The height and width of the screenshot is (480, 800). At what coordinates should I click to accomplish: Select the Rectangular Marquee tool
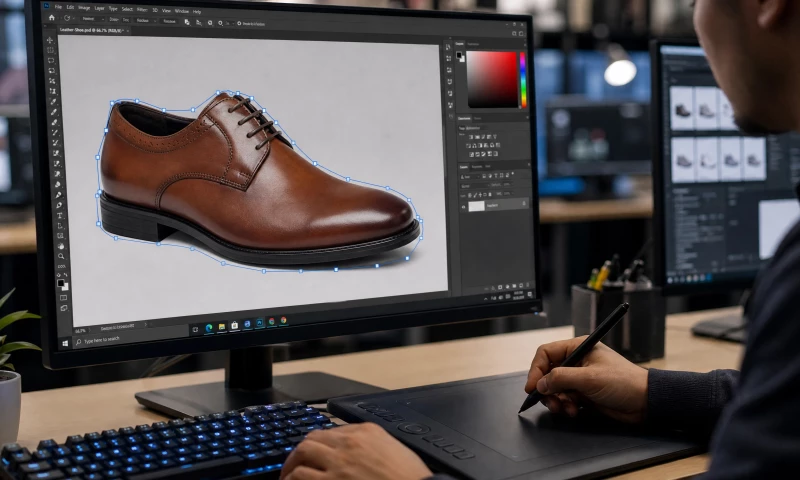coord(51,50)
